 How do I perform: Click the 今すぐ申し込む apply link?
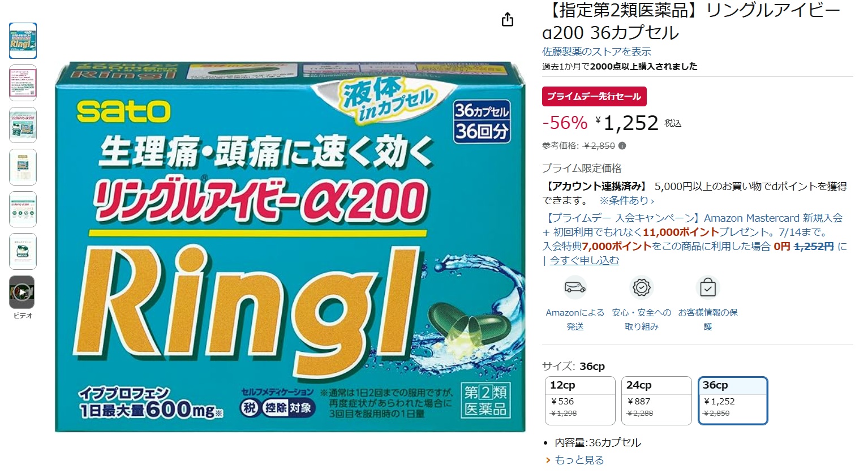click(585, 261)
